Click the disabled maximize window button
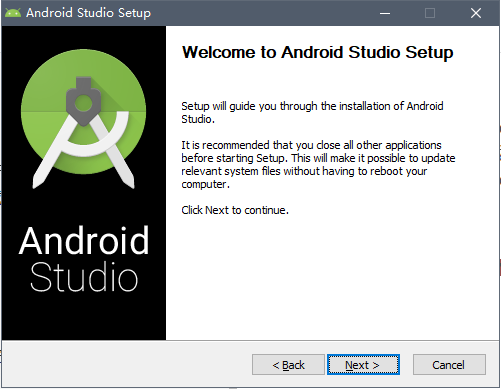 (430, 13)
